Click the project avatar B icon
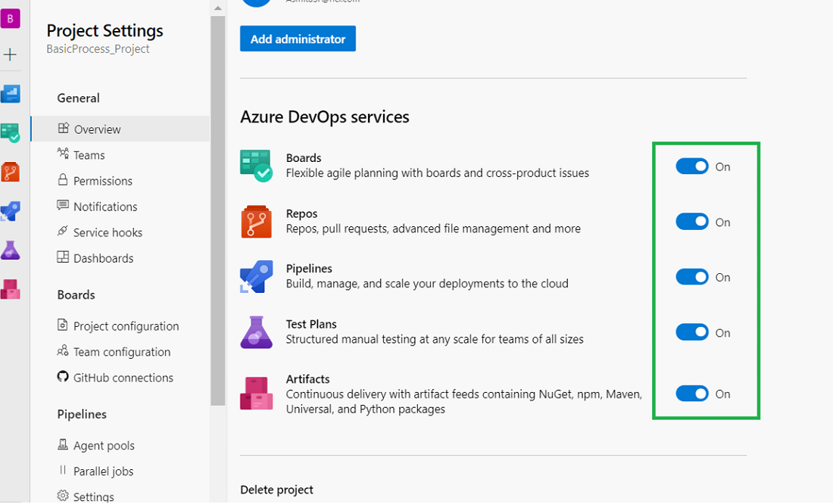This screenshot has width=833, height=504. (10, 19)
